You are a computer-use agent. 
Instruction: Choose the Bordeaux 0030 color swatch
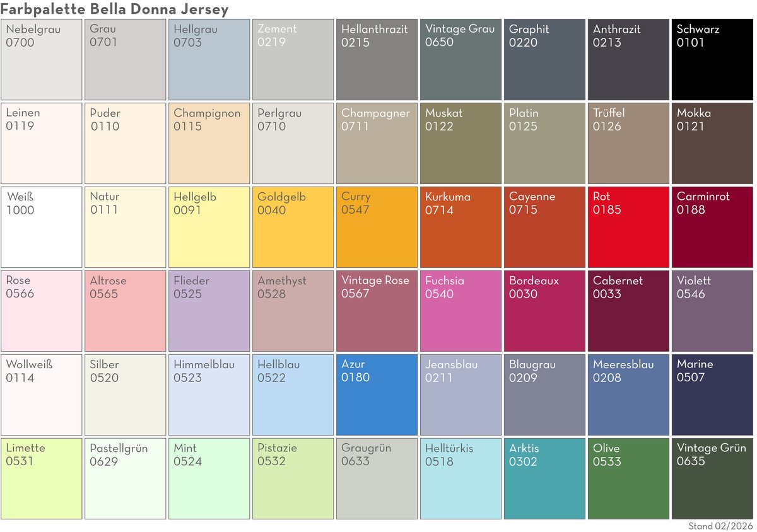[545, 311]
